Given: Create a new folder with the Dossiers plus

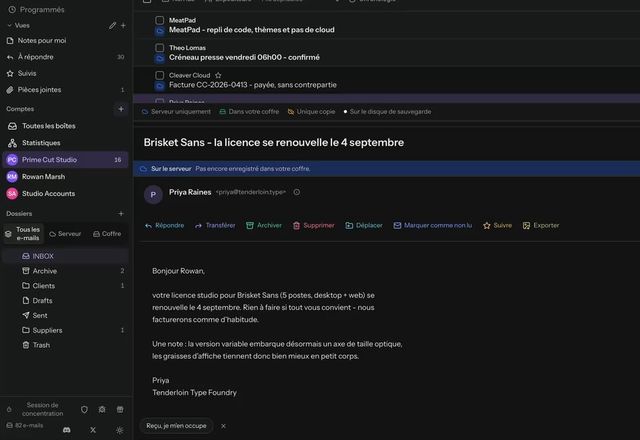Looking at the screenshot, I should pyautogui.click(x=121, y=213).
